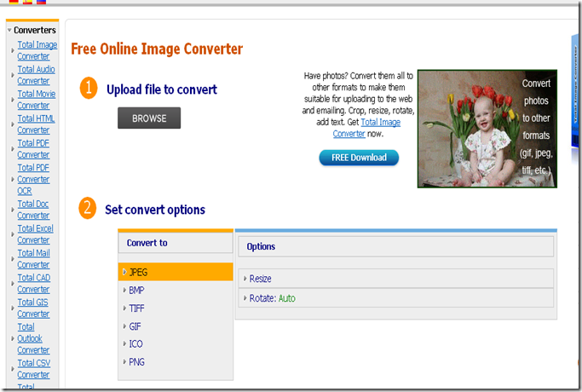This screenshot has width=582, height=392.
Task: Open the Total PDF Converter link without OCR
Action: coord(33,148)
